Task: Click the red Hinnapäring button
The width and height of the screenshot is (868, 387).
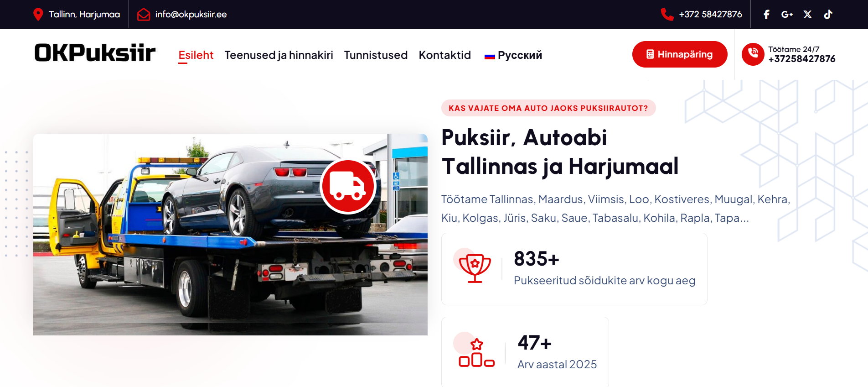Action: pyautogui.click(x=680, y=54)
